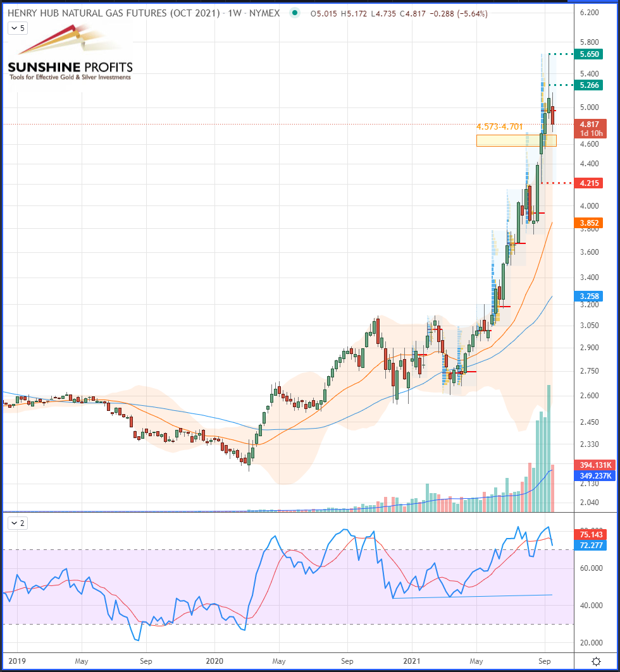Click the OHLC values in chart header
This screenshot has width=620, height=672.
(x=399, y=14)
